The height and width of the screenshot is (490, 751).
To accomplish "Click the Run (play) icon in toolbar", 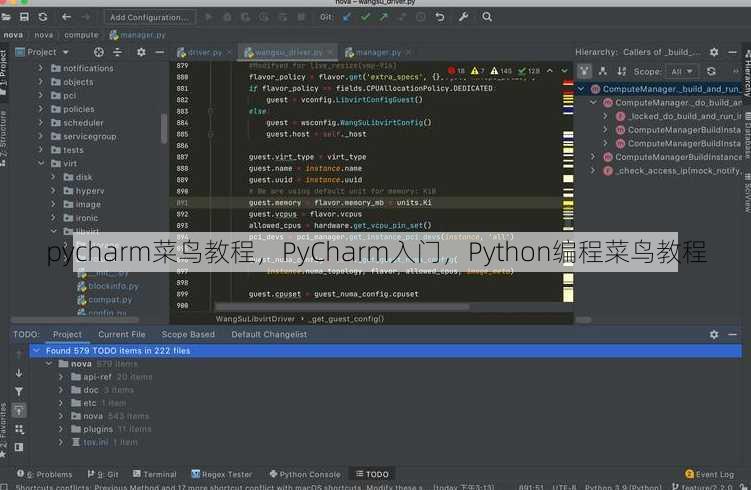I will tap(208, 17).
